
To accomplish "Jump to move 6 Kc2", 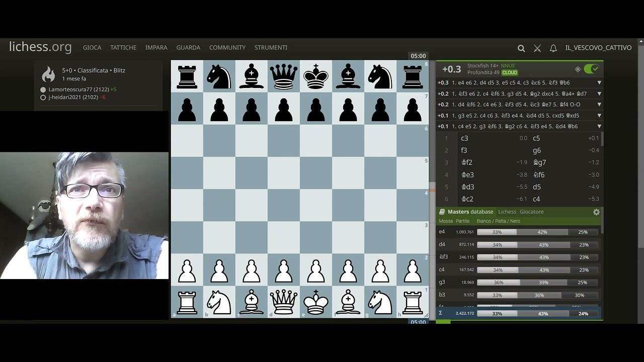I will tap(493, 199).
